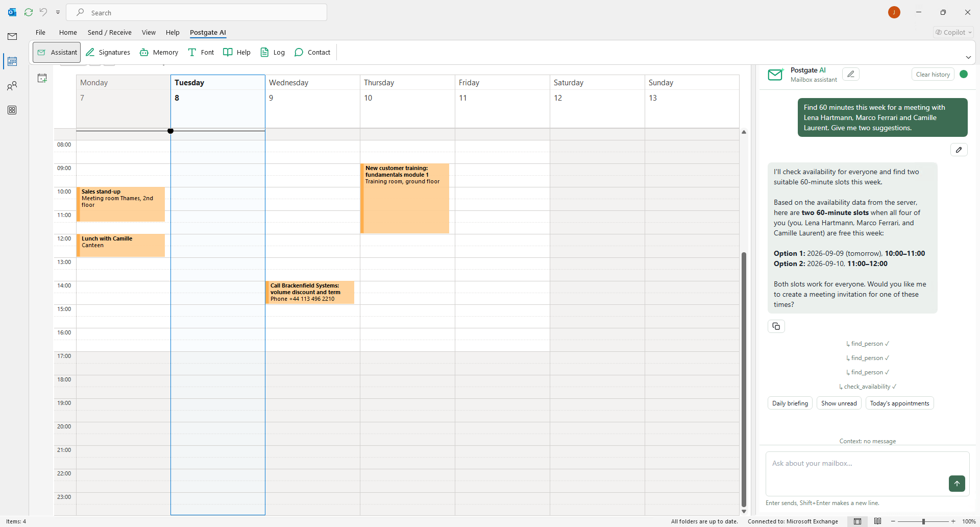Open the Send / Receive tab

point(110,32)
